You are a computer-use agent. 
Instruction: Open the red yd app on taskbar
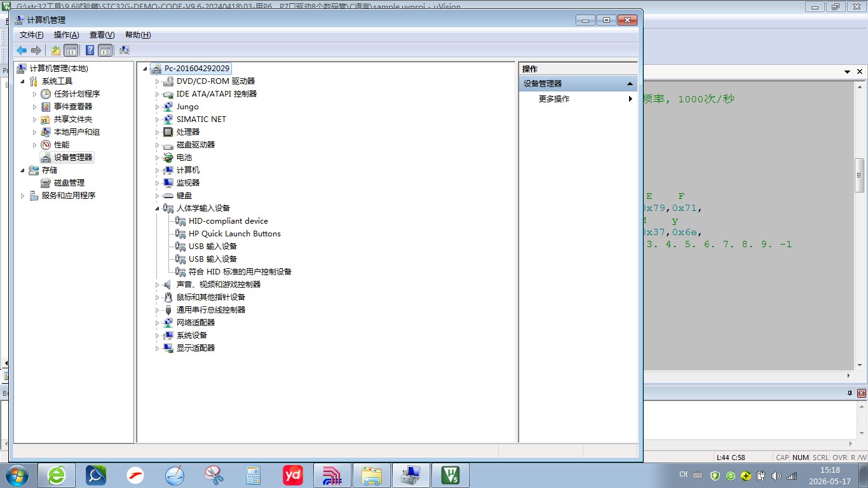point(293,475)
